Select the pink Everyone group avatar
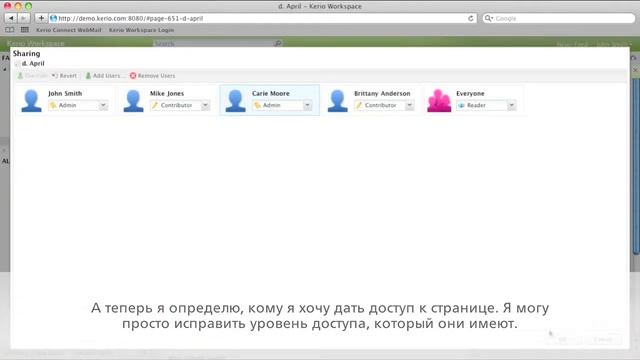Screen dimensions: 640x360 click(x=439, y=100)
